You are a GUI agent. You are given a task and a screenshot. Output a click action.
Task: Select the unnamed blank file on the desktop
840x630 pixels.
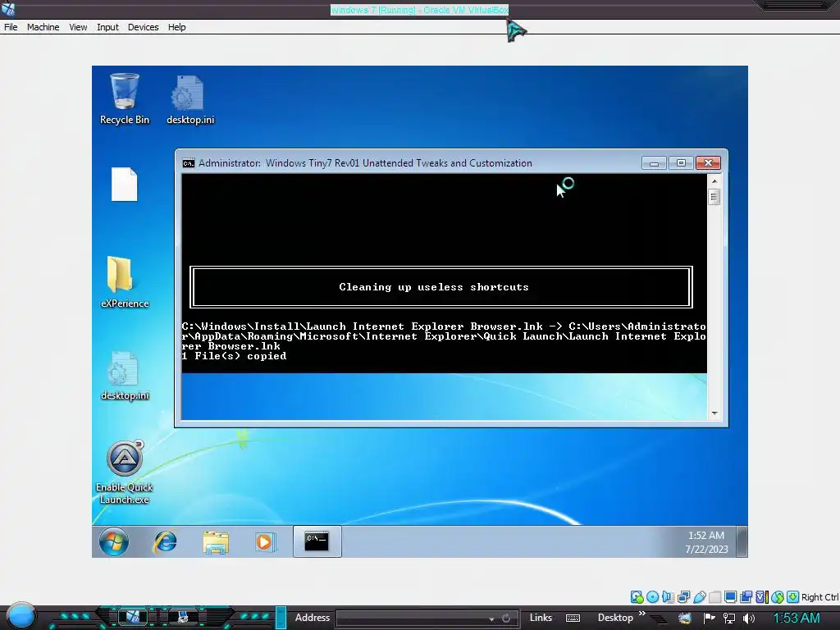click(125, 185)
